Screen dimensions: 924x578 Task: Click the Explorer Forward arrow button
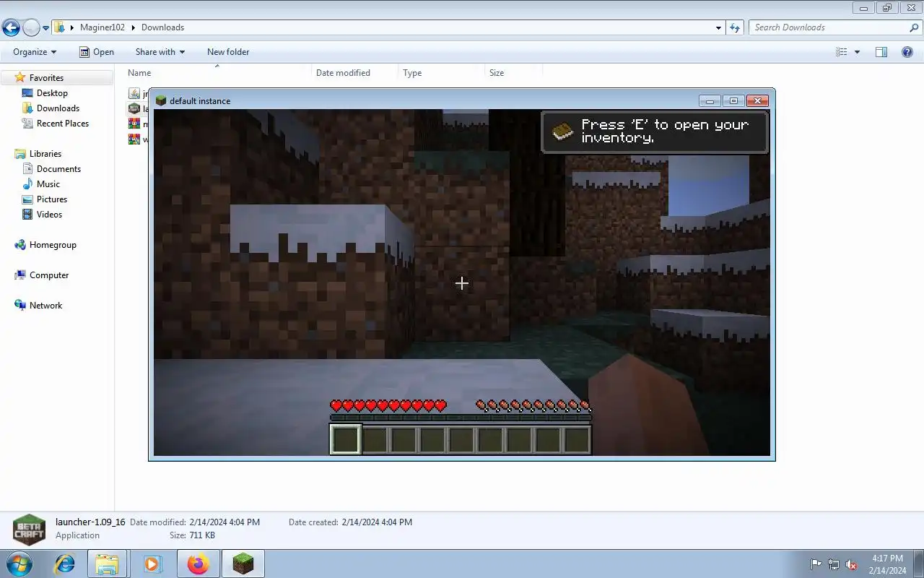click(x=31, y=28)
